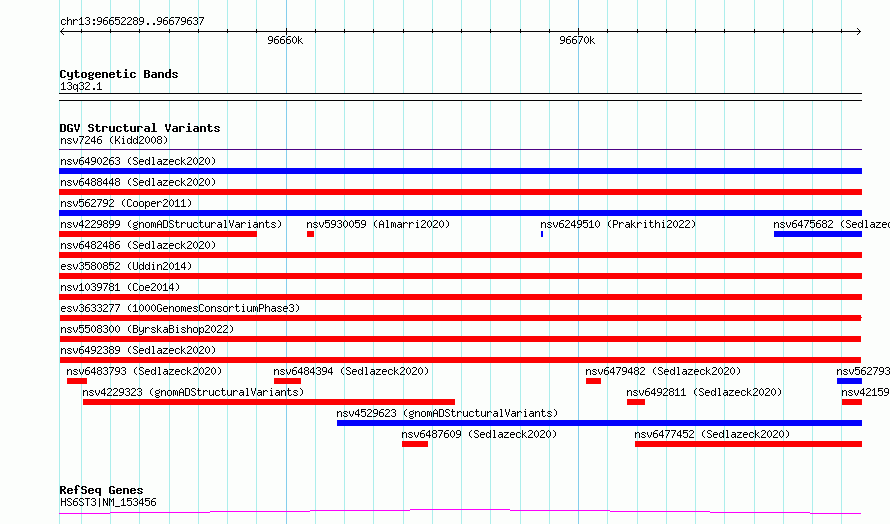Open variant label nsv4529623 (gnomADStructuralVariants)
Viewport: 890px width, 524px height.
(x=447, y=413)
